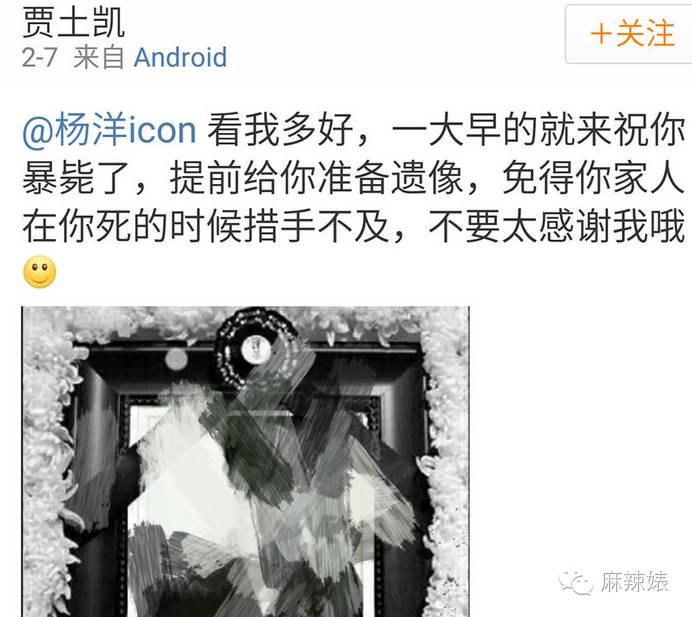
Task: Click the third line of post text
Action: (x=353, y=226)
